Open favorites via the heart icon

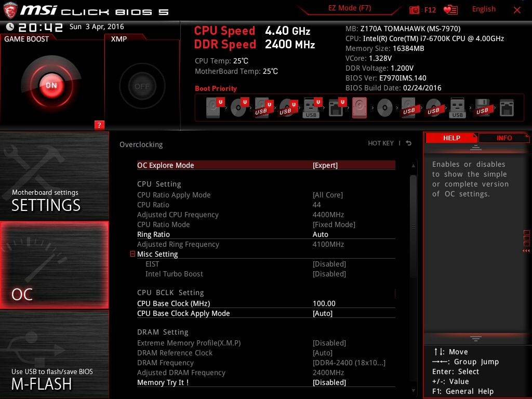[450, 10]
